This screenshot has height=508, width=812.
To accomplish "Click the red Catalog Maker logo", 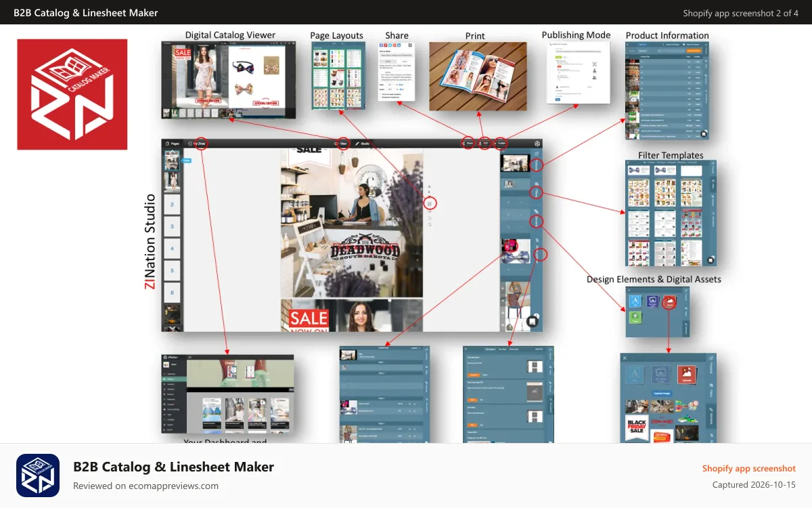I will (72, 94).
